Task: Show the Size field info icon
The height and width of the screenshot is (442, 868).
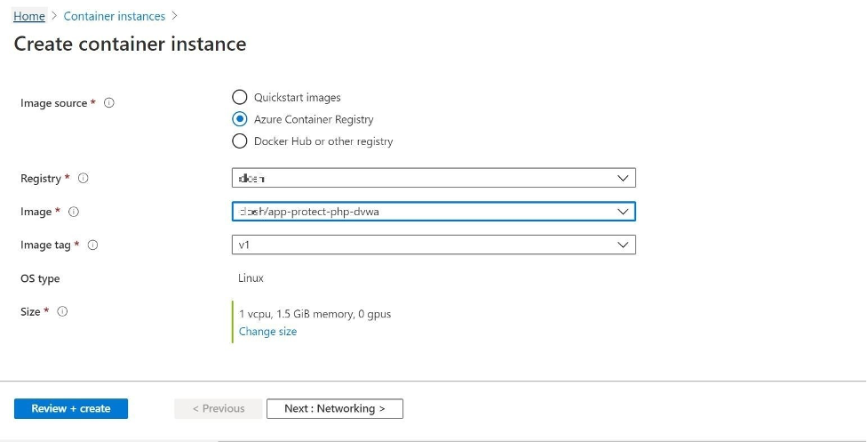Action: [x=62, y=310]
